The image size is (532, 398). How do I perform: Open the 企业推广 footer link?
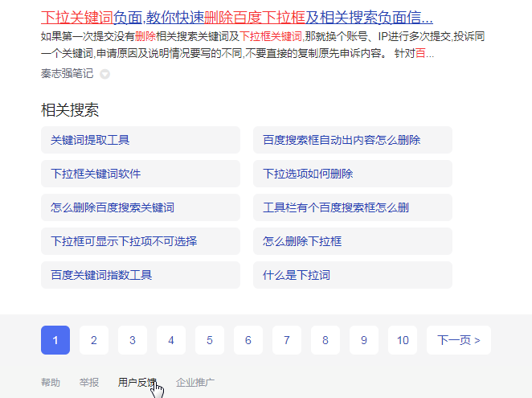tap(195, 383)
